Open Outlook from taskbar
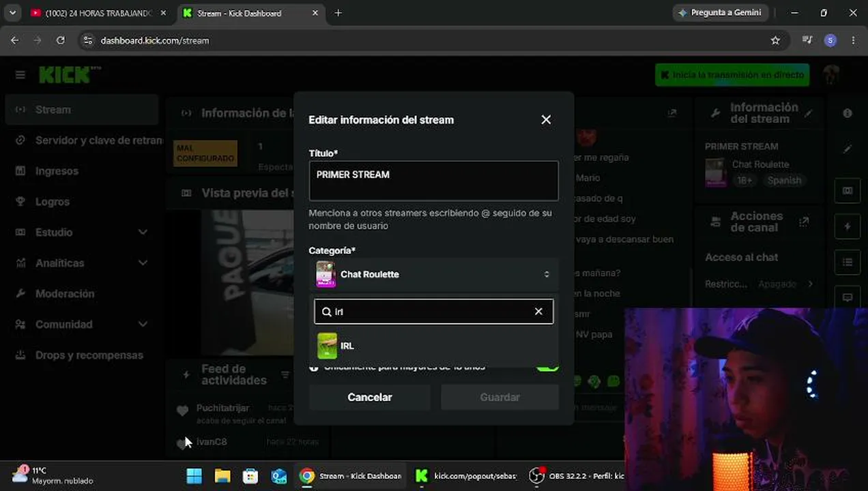Viewport: 868px width, 491px height. [x=278, y=475]
